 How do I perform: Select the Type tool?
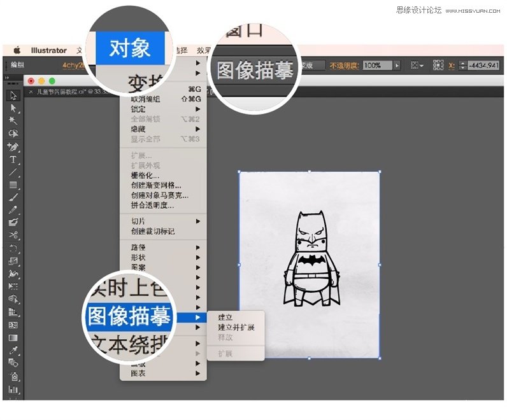(x=13, y=160)
